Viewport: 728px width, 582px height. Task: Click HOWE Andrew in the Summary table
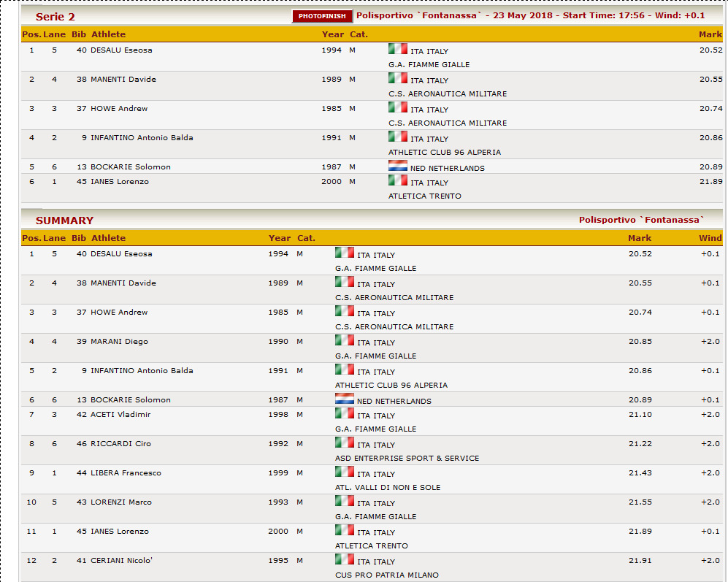click(119, 313)
